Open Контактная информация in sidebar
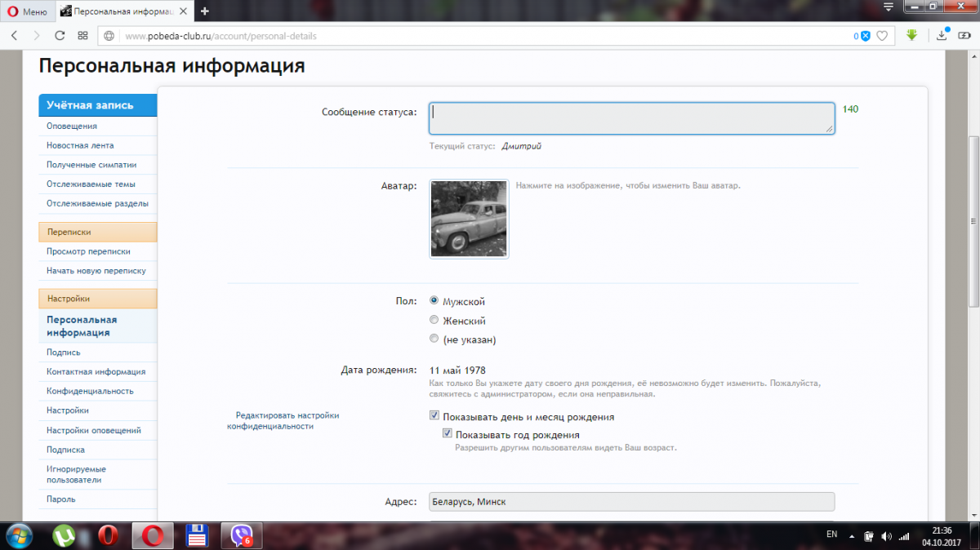Image resolution: width=980 pixels, height=550 pixels. tap(96, 371)
